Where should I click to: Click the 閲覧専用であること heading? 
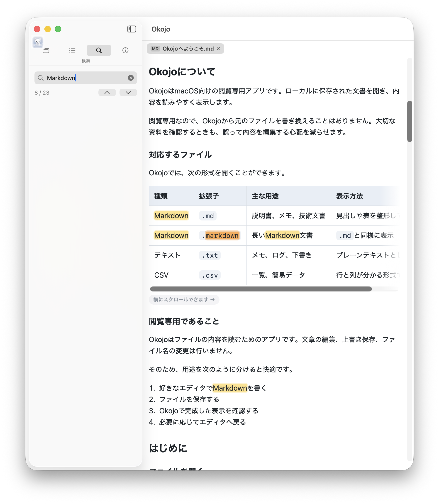(184, 321)
